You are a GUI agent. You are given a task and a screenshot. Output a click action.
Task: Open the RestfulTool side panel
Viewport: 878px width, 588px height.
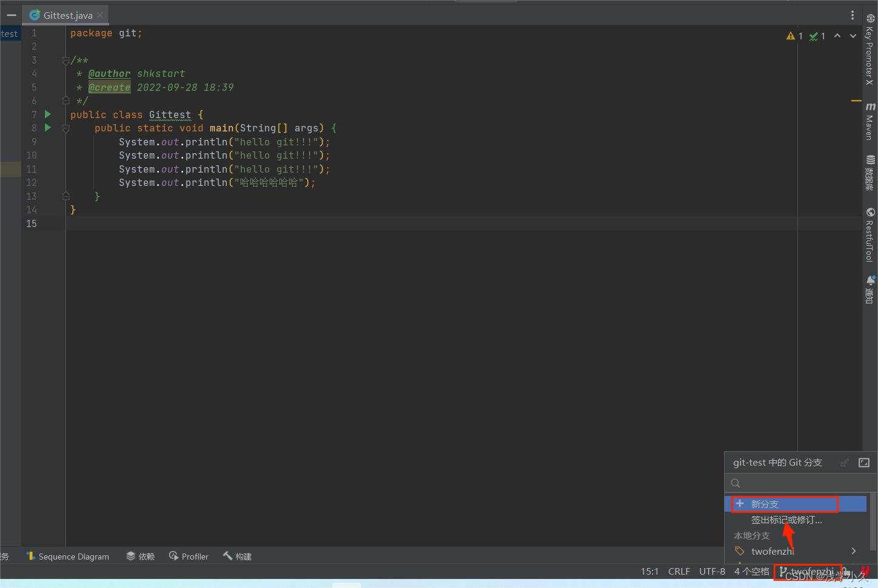(x=870, y=235)
